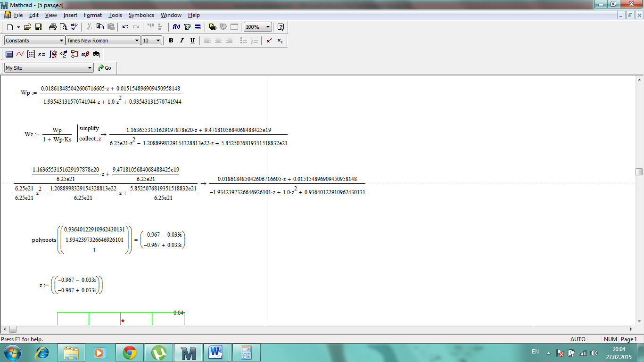Click the Superscript button
This screenshot has width=644, height=362.
pos(269,41)
